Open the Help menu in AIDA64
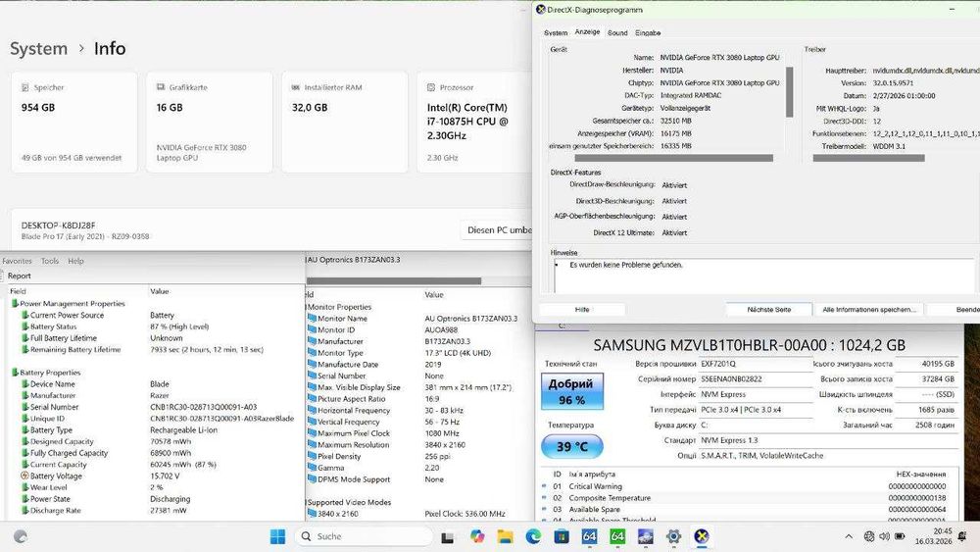Viewport: 980px width, 552px height. pyautogui.click(x=75, y=261)
